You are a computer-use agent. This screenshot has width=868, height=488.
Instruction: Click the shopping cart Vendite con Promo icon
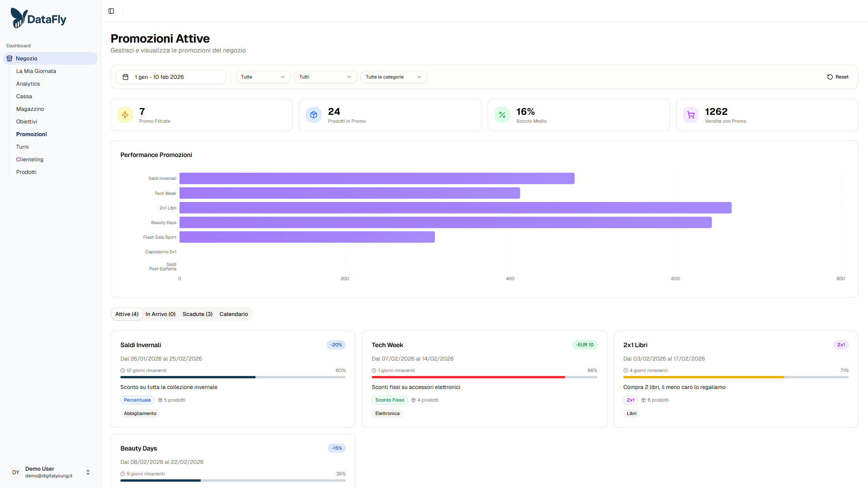(691, 115)
